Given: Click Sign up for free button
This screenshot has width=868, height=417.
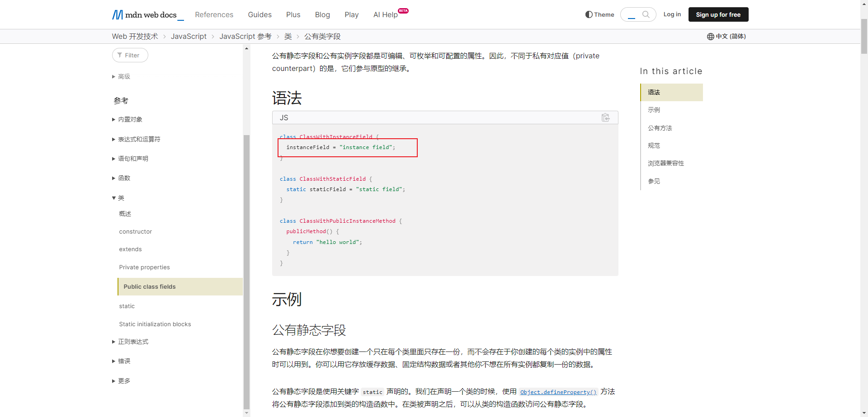Looking at the screenshot, I should 718,14.
